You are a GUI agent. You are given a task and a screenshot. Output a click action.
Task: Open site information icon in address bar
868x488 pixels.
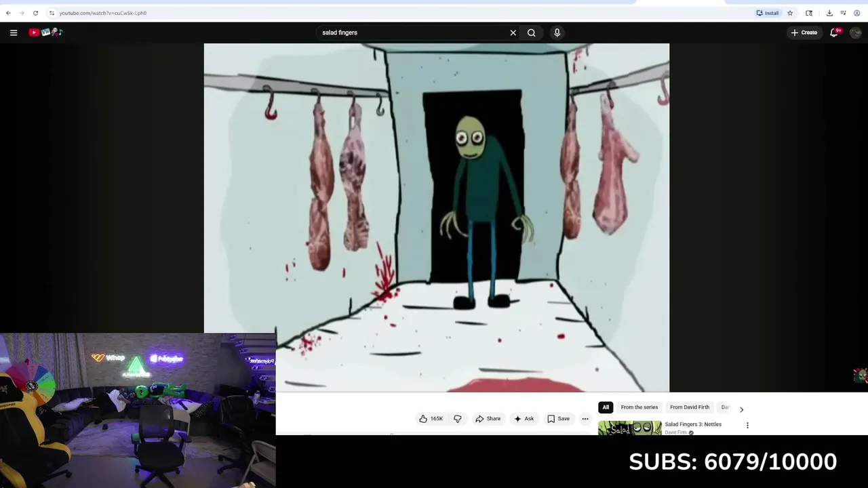(52, 13)
